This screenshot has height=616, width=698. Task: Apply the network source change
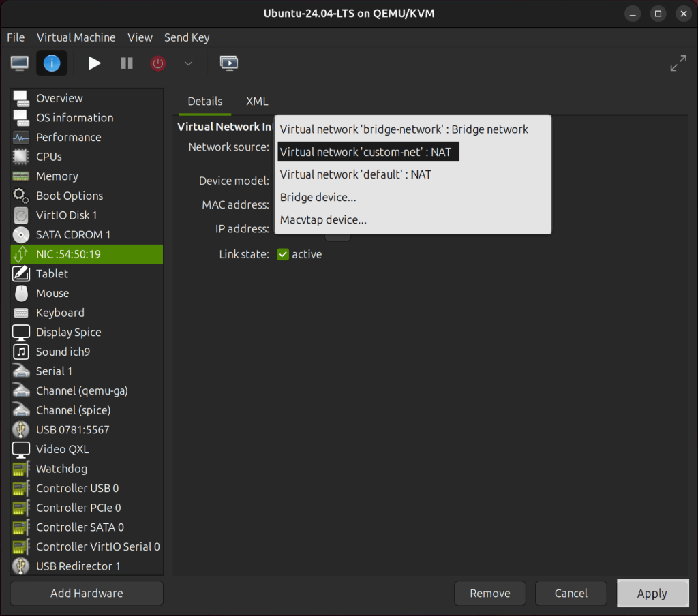coord(652,593)
